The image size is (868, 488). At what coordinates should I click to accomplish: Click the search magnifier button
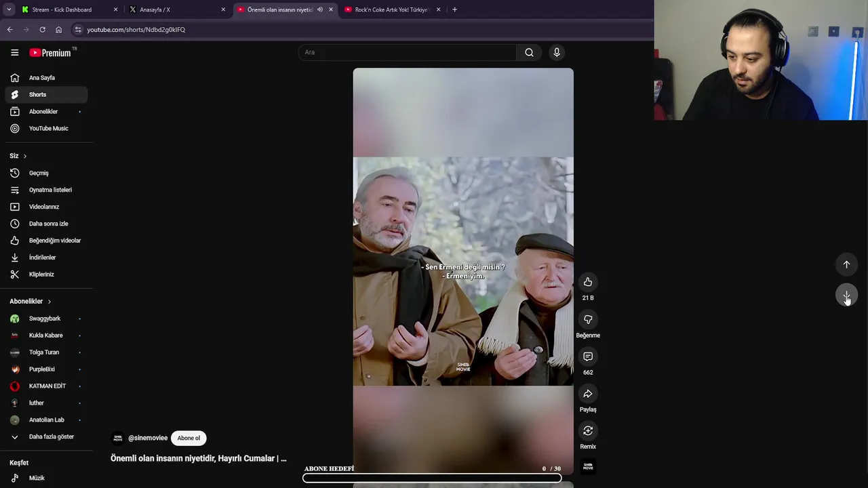[529, 52]
